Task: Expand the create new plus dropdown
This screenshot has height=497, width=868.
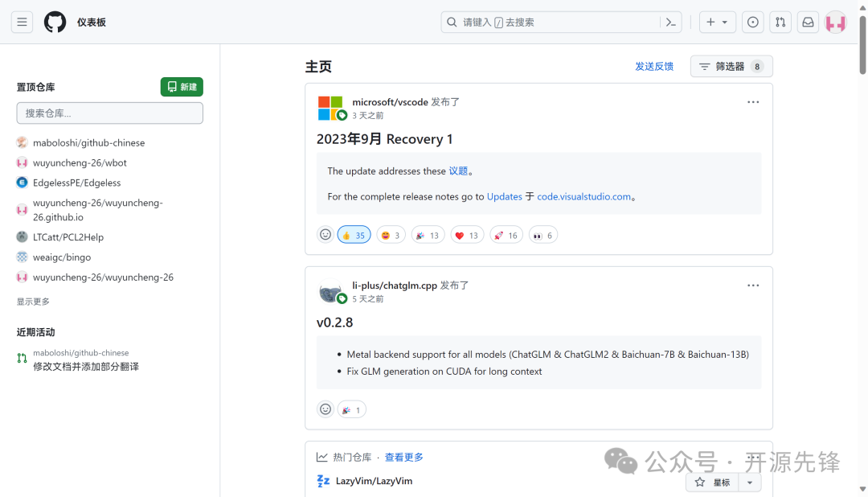Action: (718, 23)
